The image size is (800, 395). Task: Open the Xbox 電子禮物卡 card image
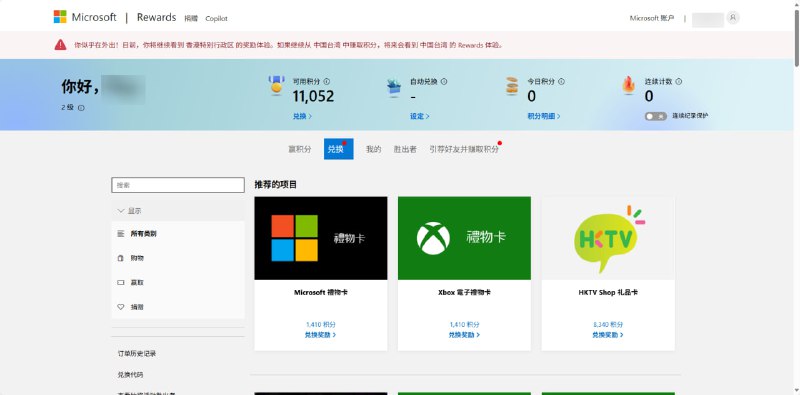pos(464,238)
